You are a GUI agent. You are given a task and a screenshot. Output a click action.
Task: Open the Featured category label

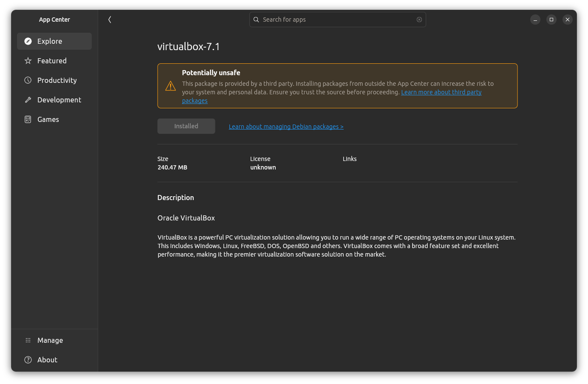tap(52, 61)
